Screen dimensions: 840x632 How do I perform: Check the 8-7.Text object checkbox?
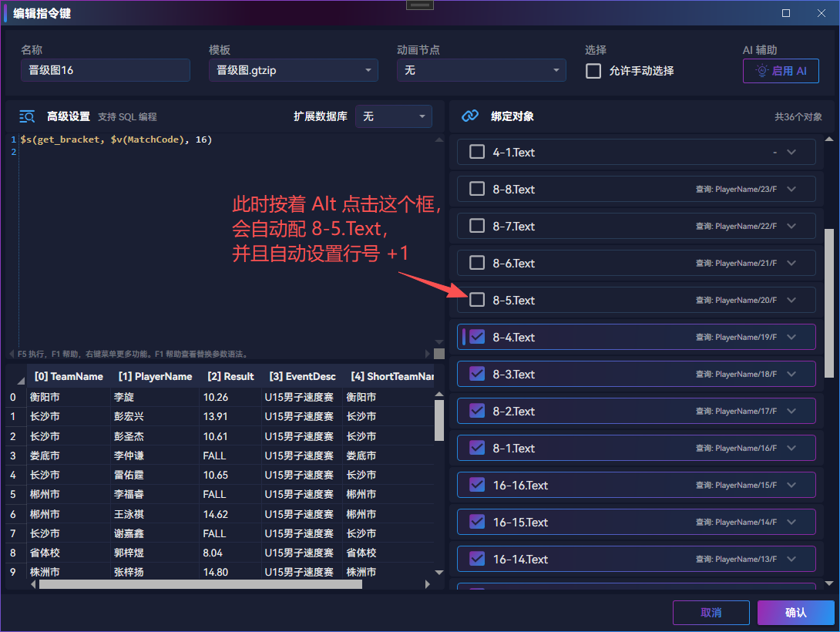[x=477, y=226]
